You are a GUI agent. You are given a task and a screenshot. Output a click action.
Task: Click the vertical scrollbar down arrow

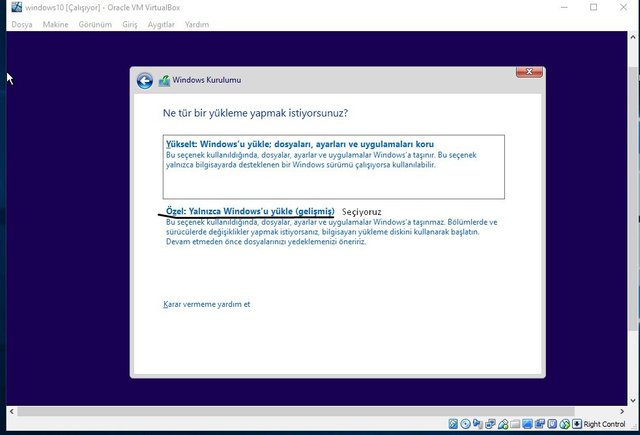coord(633,401)
